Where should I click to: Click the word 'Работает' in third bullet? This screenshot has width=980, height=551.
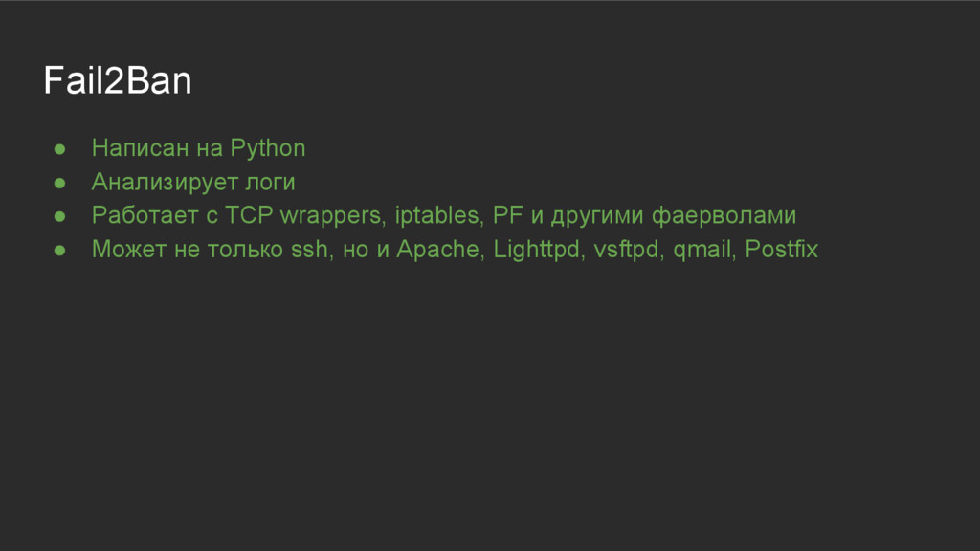pos(145,215)
